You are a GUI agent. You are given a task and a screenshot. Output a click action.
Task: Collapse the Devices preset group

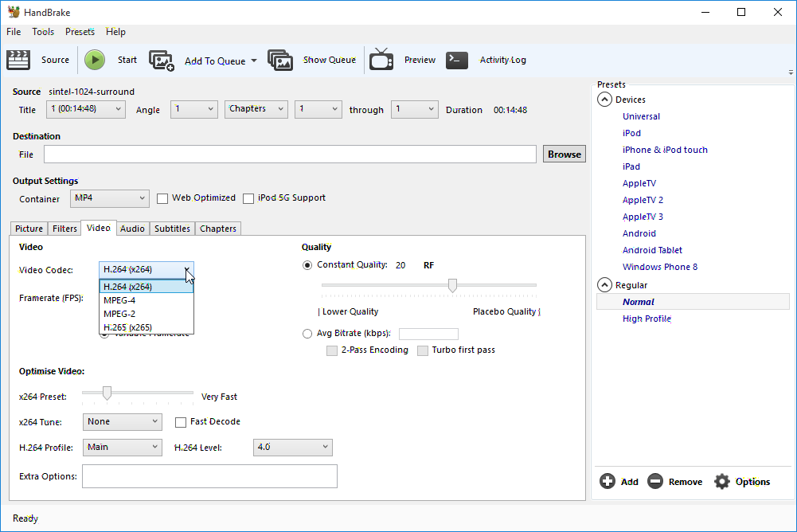(x=604, y=100)
